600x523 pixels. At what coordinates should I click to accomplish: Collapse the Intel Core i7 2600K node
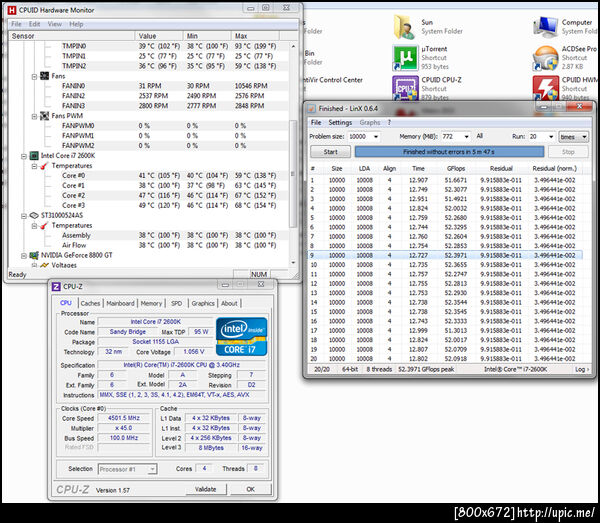[x=24, y=156]
